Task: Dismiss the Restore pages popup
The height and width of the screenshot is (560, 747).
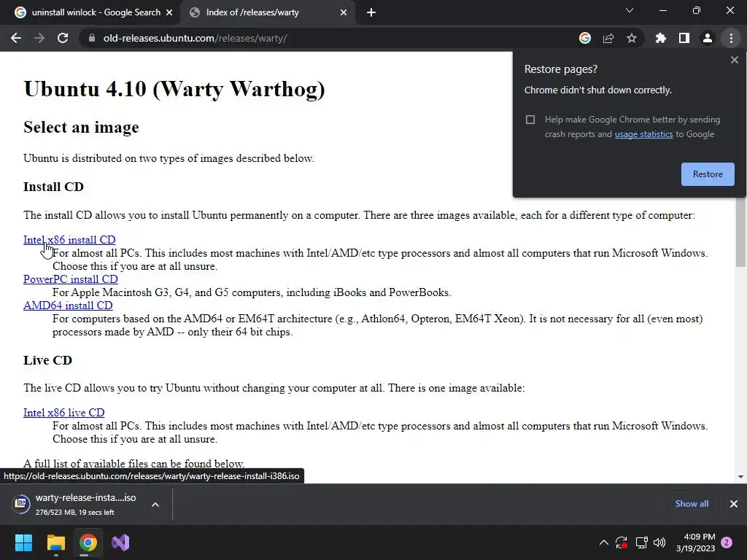Action: [735, 60]
